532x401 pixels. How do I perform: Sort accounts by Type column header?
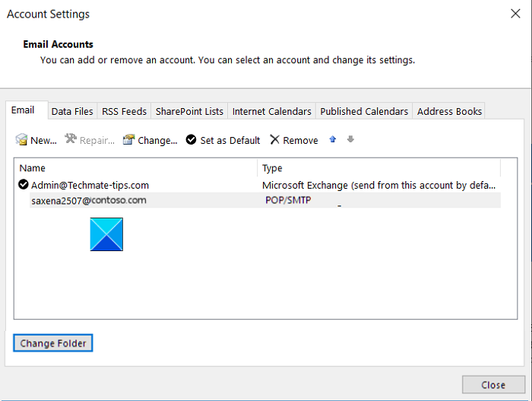click(x=378, y=168)
